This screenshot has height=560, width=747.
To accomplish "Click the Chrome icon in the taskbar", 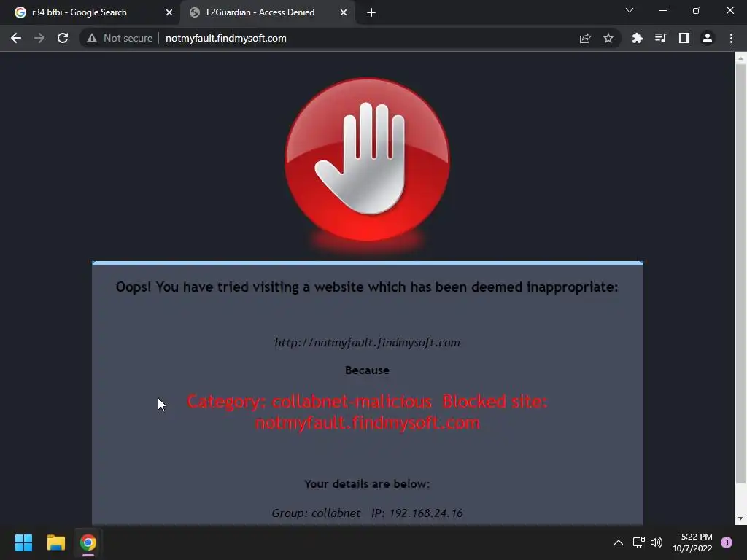I will [88, 542].
